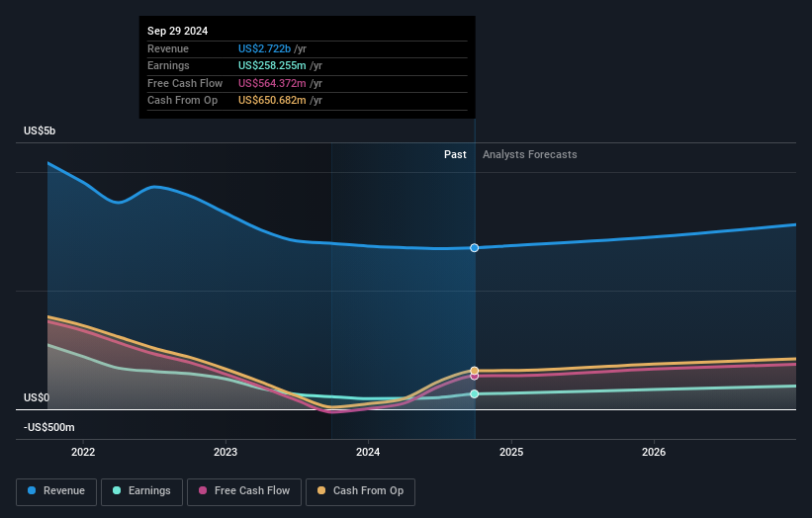This screenshot has height=518, width=812.
Task: Click the Earnings row label in tooltip
Action: click(x=168, y=65)
